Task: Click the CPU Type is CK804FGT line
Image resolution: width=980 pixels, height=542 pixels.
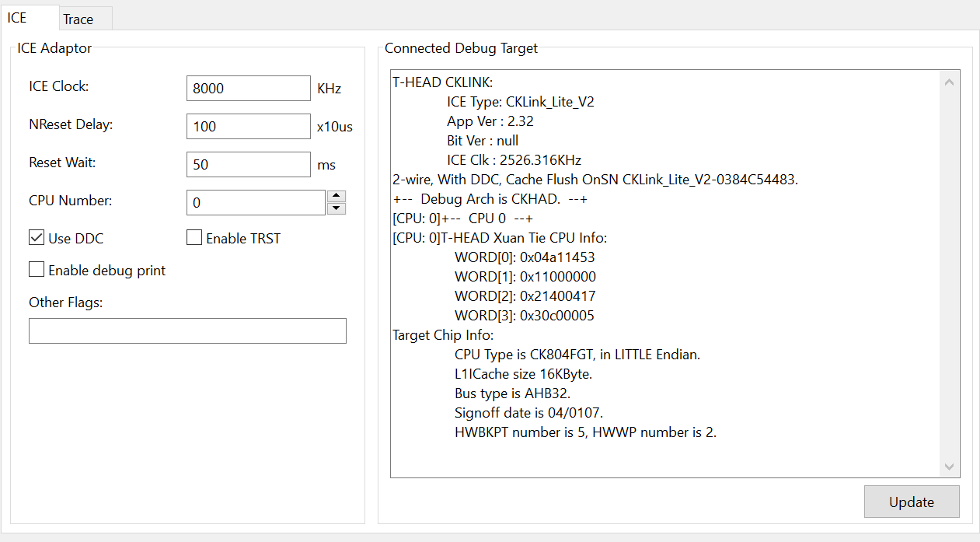Action: pos(577,355)
